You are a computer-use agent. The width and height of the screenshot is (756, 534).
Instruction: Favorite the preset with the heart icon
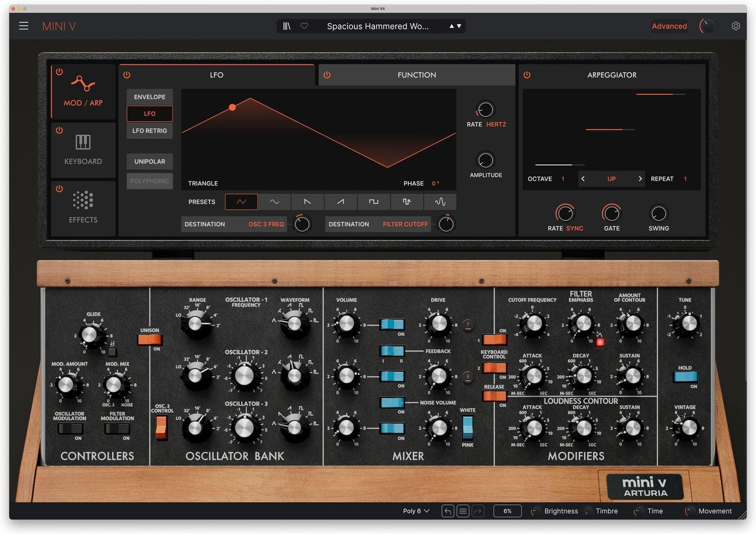[304, 26]
